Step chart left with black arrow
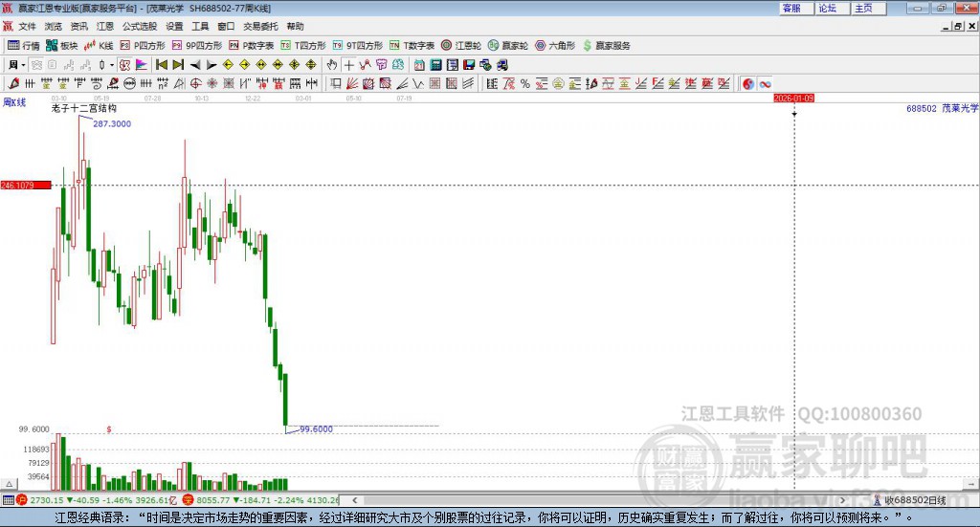 (x=195, y=65)
